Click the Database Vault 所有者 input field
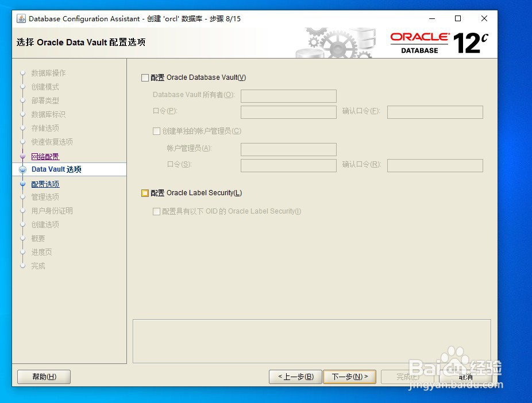 tap(288, 95)
